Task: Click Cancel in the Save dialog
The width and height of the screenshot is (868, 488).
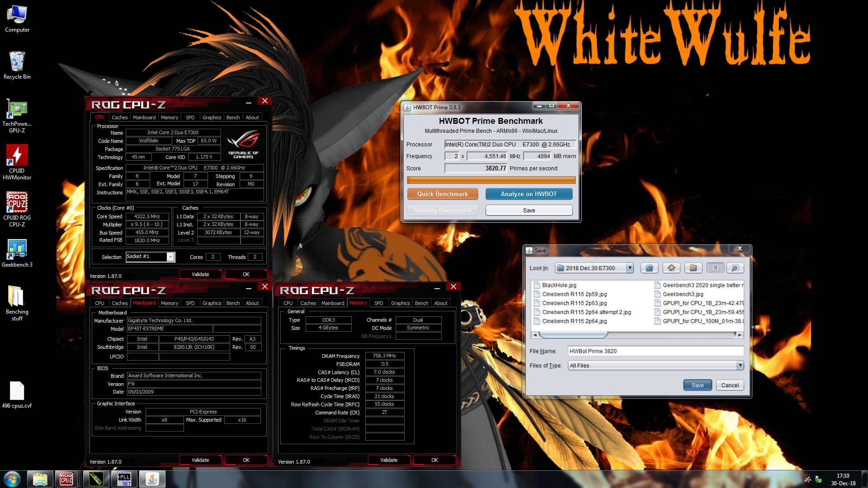Action: (x=730, y=385)
